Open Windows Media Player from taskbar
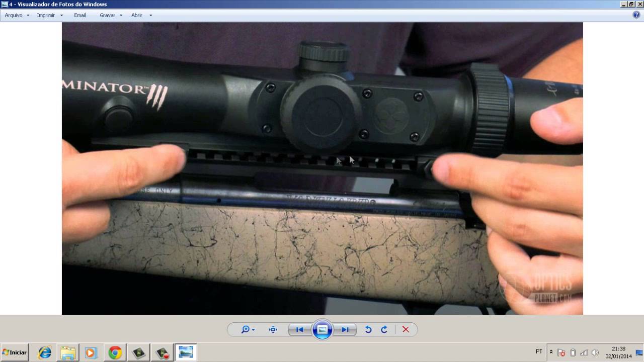Viewport: 644px width, 362px height. (x=91, y=352)
